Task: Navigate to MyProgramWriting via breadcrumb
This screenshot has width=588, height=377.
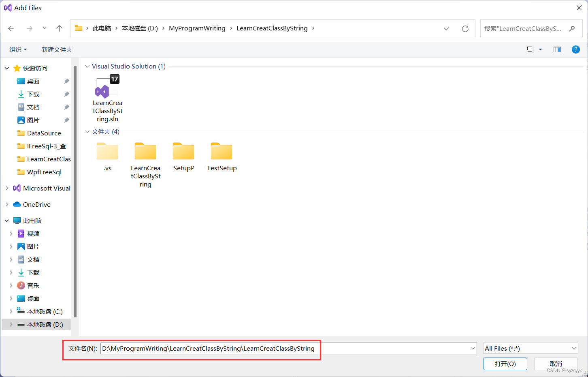Action: (x=197, y=28)
